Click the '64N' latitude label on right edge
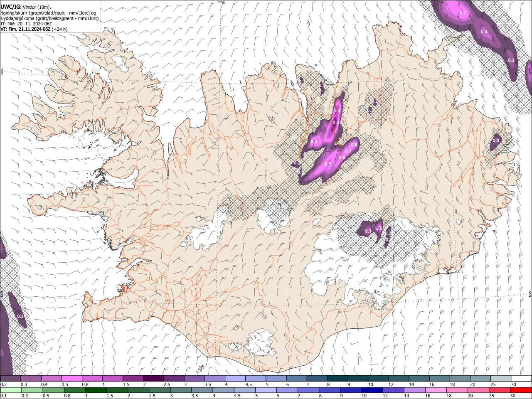The height and width of the screenshot is (399, 532). pos(530,293)
